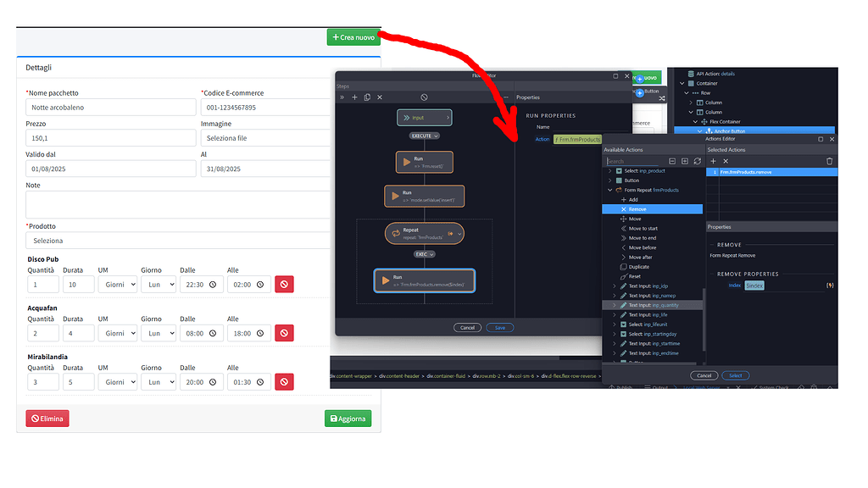Select the Remove action under Form Repeat
Screen dimensions: 868x488
coord(652,209)
